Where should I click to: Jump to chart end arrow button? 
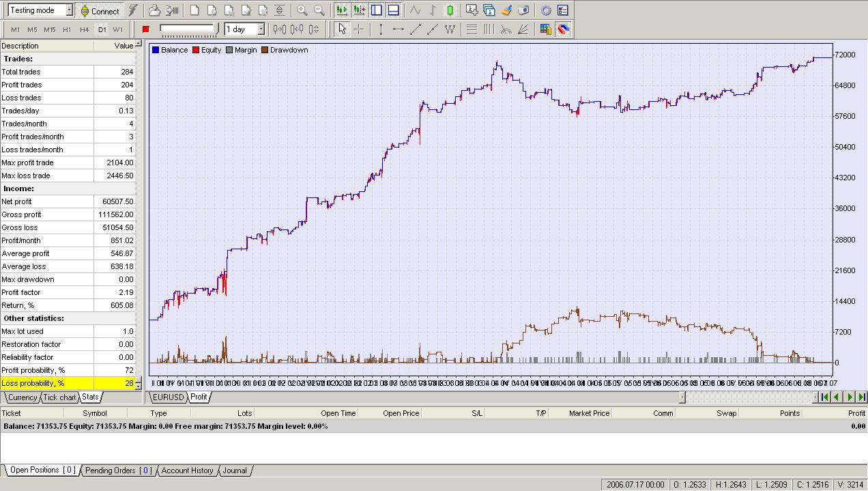coord(862,397)
